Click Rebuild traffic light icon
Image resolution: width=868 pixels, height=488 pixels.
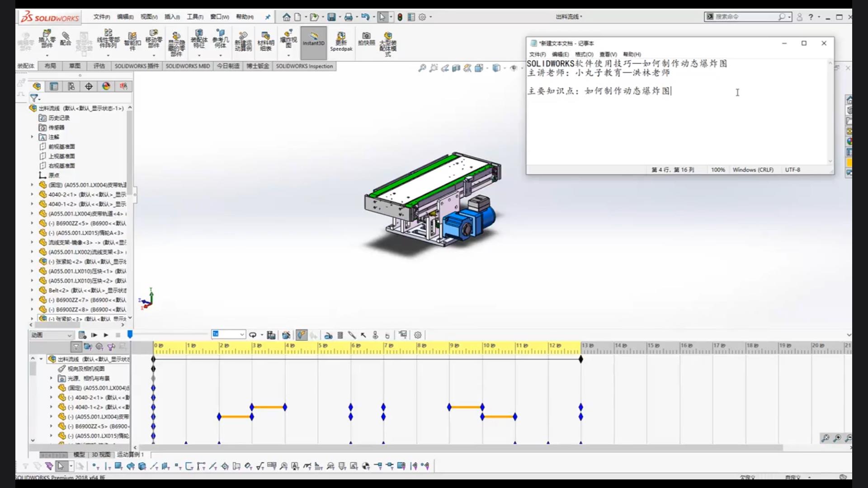pos(400,17)
